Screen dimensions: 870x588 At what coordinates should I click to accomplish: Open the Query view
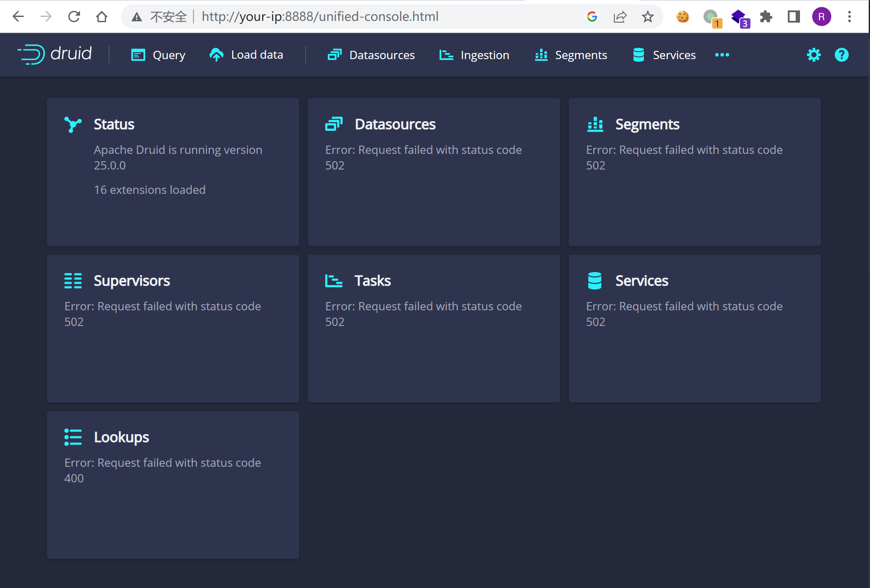click(158, 55)
